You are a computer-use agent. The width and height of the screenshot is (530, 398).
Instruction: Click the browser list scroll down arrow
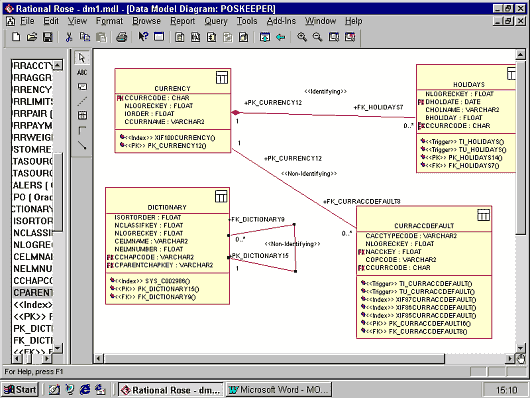58,348
